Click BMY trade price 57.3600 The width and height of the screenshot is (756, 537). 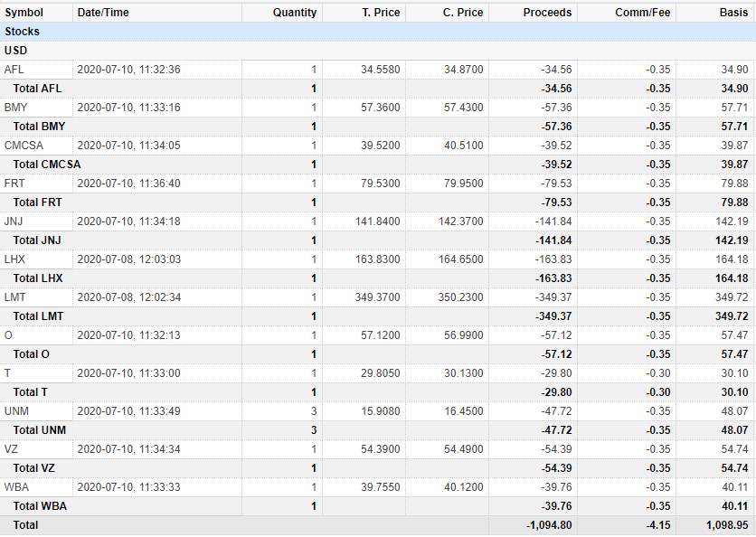click(x=381, y=108)
